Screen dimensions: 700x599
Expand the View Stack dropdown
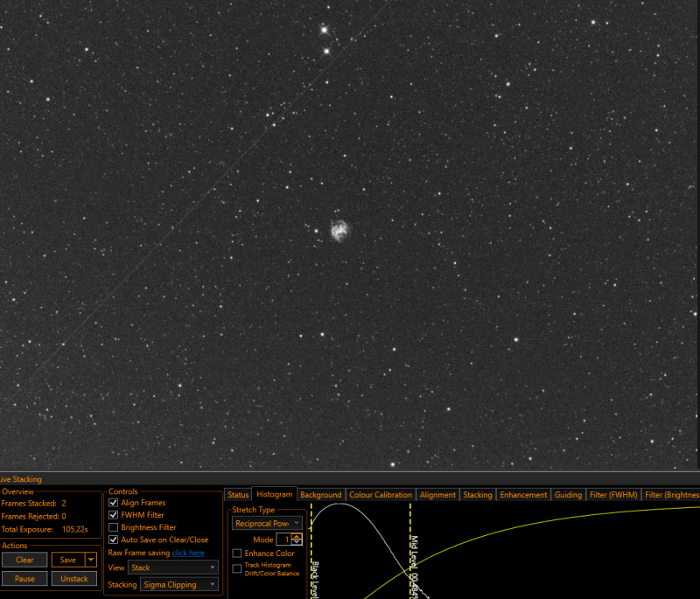pyautogui.click(x=173, y=568)
